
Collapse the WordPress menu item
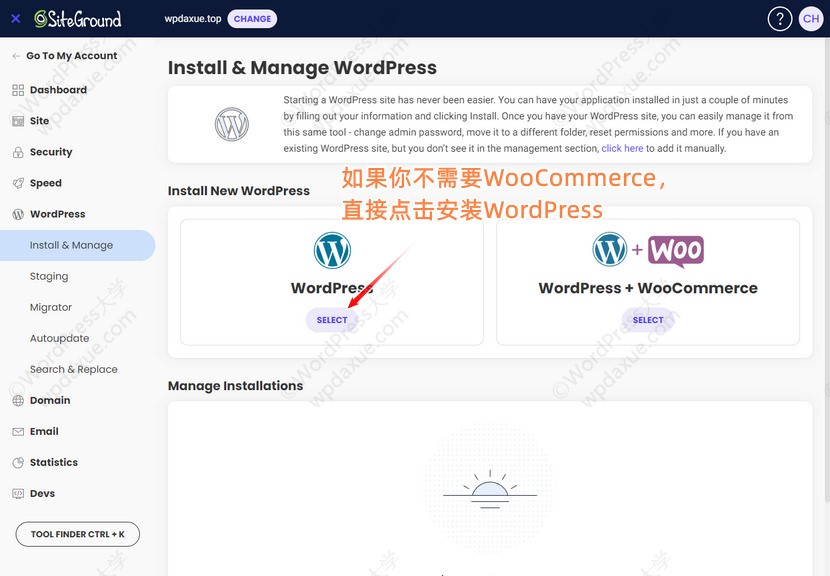[x=57, y=214]
